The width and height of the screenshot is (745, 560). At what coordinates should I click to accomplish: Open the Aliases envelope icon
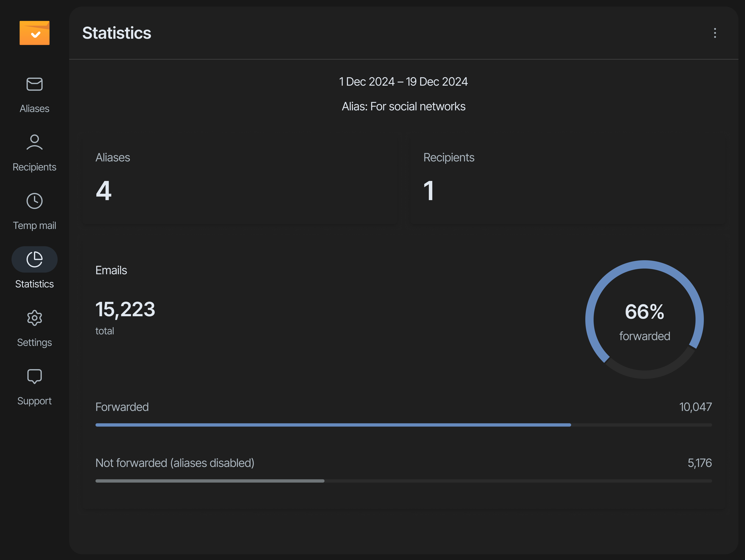point(34,84)
